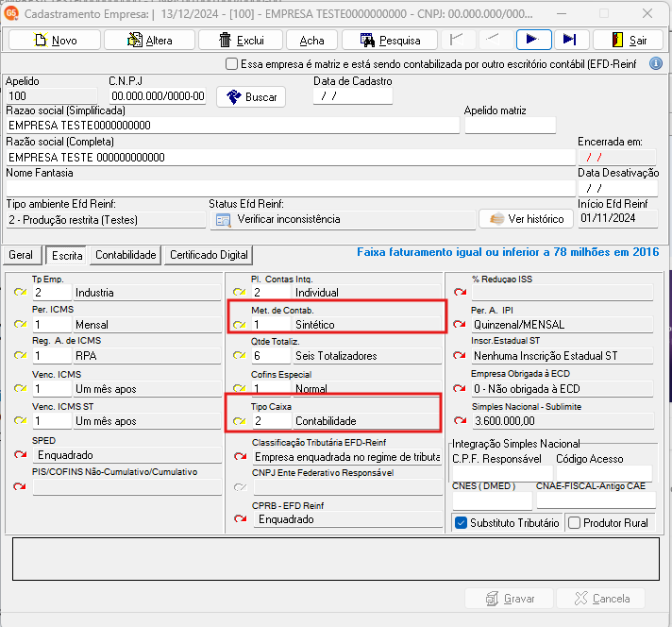Screen dimensions: 672x627
Task: Click the Data Desativação date field
Action: [x=618, y=188]
